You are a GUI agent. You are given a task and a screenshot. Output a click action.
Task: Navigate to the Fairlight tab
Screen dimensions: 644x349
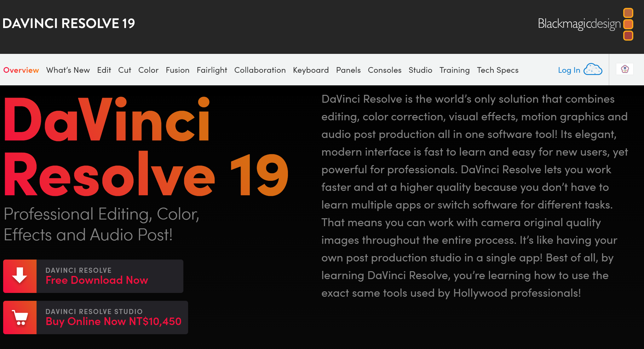coord(212,70)
